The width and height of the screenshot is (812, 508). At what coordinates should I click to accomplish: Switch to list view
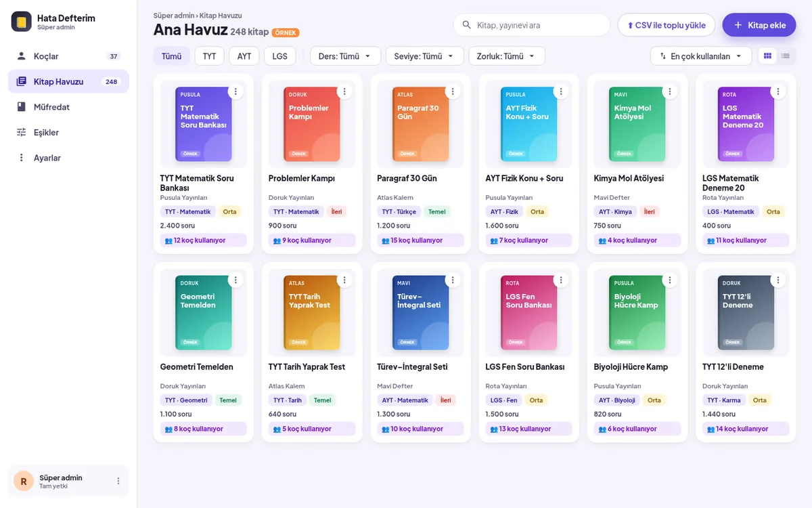click(x=785, y=56)
